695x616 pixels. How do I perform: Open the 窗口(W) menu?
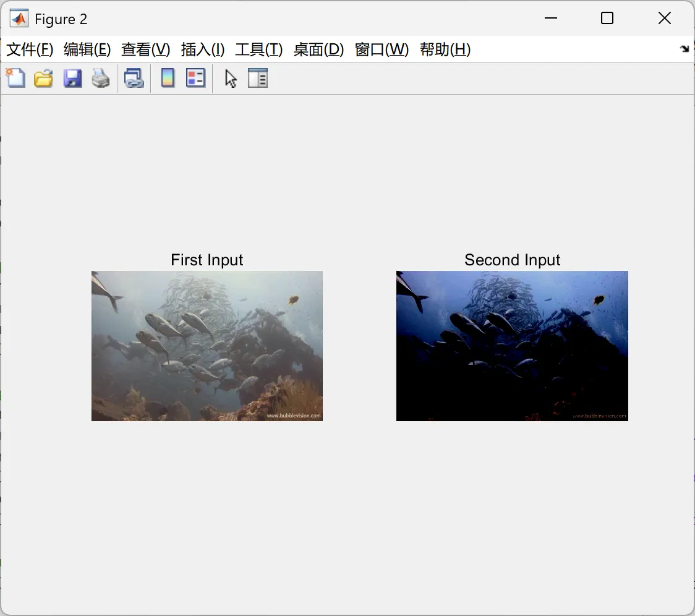point(382,49)
